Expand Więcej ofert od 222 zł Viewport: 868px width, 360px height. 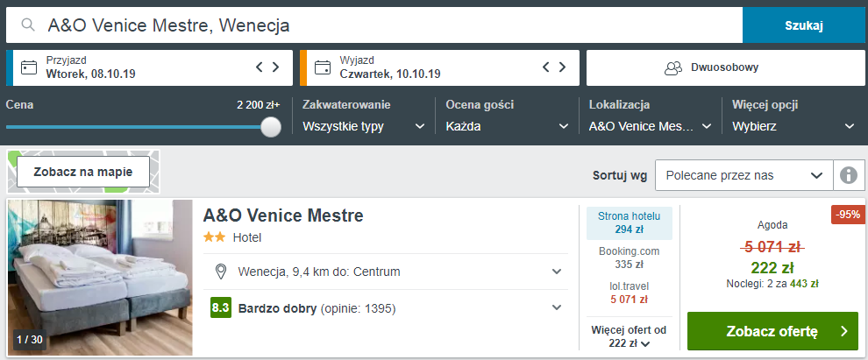630,336
